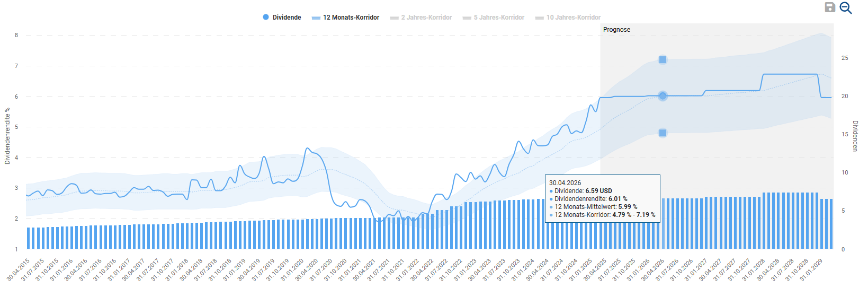
Task: Enable the 2 Jahres-Korridor series
Action: click(x=426, y=18)
